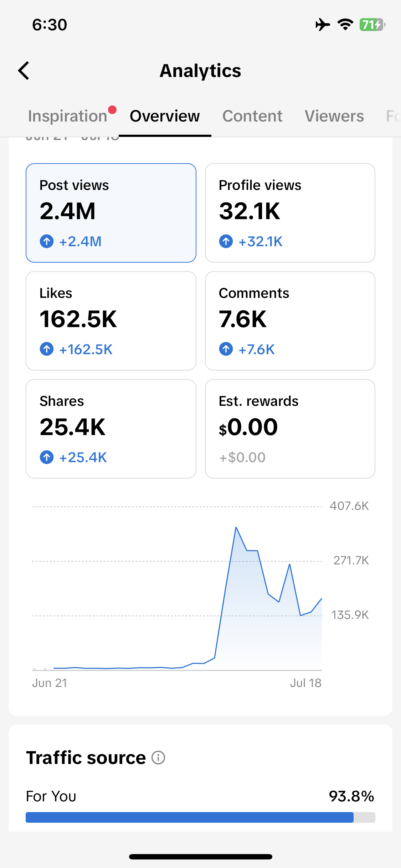
Task: Switch to the Content tab
Action: (x=252, y=116)
